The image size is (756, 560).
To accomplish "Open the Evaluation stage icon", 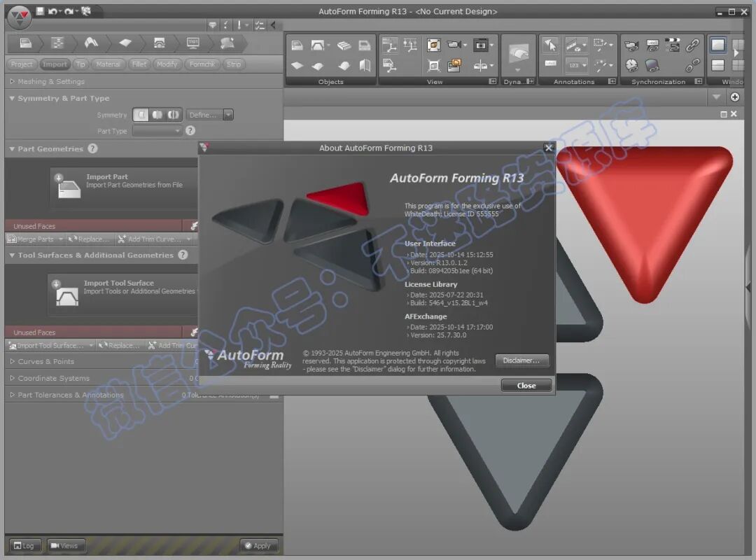I will tap(227, 43).
